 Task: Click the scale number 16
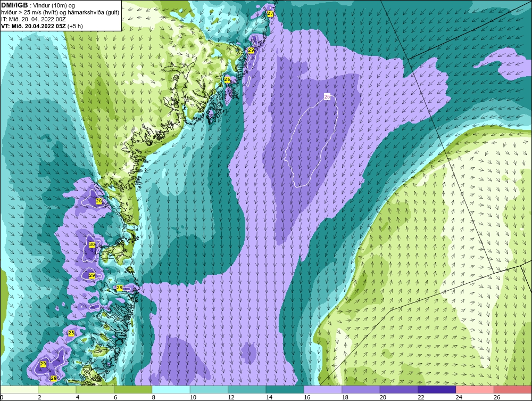[x=307, y=397]
